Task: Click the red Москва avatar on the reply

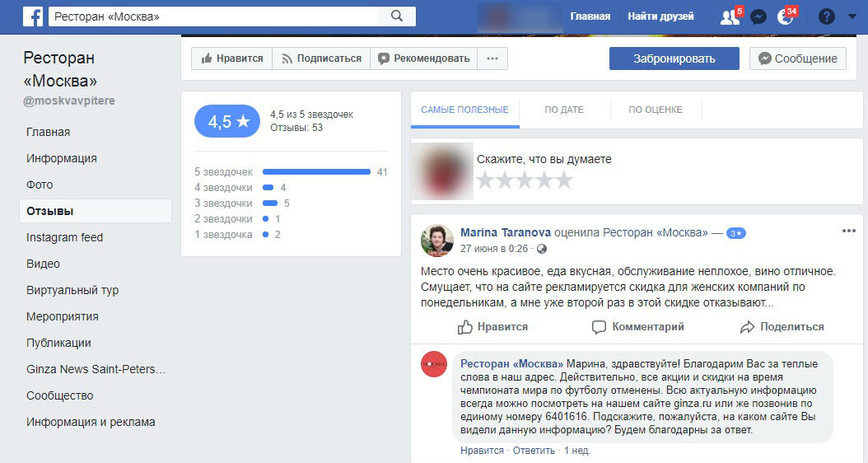Action: [x=433, y=364]
